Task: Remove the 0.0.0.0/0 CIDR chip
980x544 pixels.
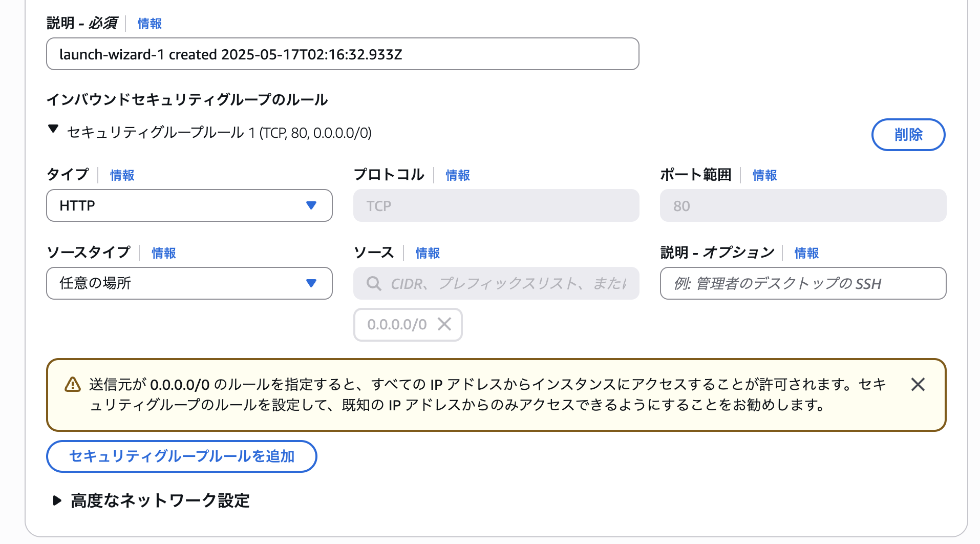Action: tap(444, 324)
